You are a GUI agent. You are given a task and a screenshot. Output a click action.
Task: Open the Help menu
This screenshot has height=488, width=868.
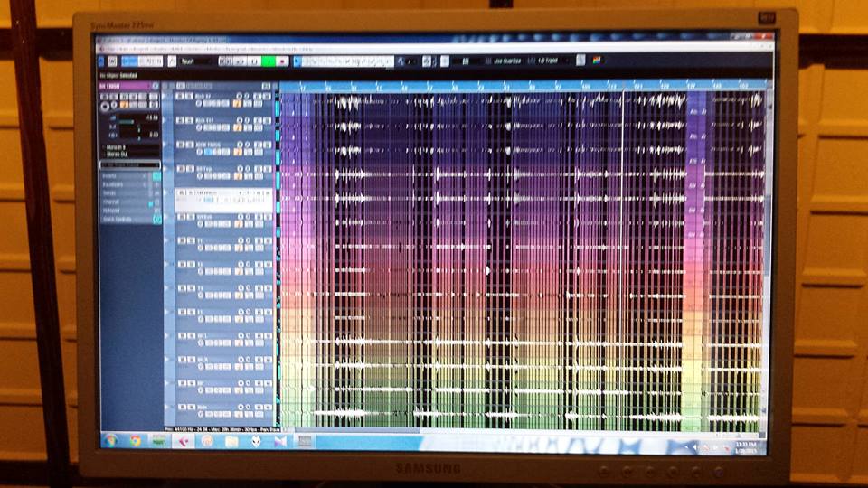pyautogui.click(x=307, y=49)
